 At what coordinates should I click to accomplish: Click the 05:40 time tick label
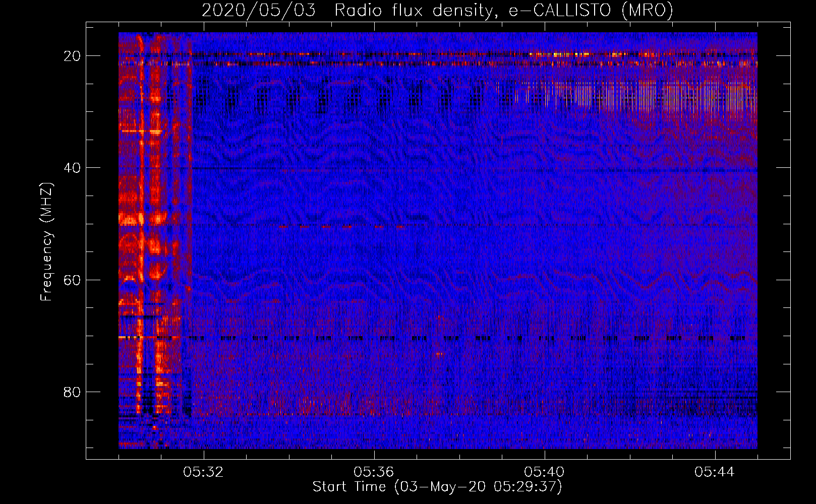(x=544, y=472)
